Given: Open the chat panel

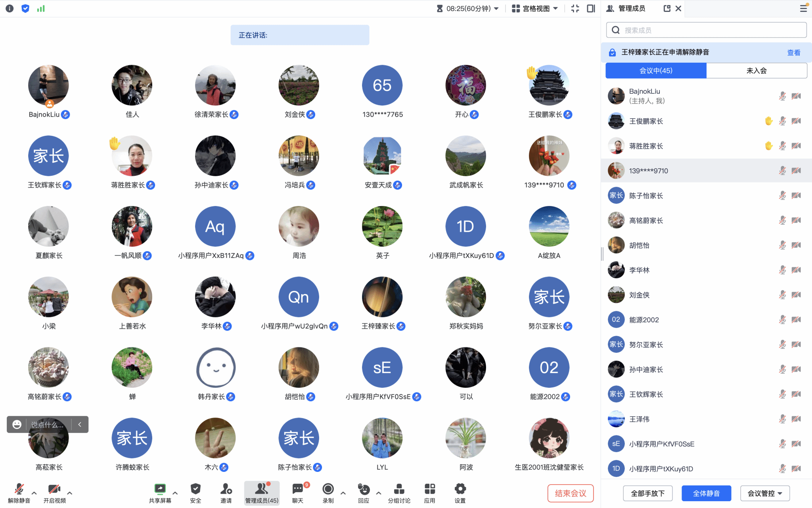Looking at the screenshot, I should (298, 493).
